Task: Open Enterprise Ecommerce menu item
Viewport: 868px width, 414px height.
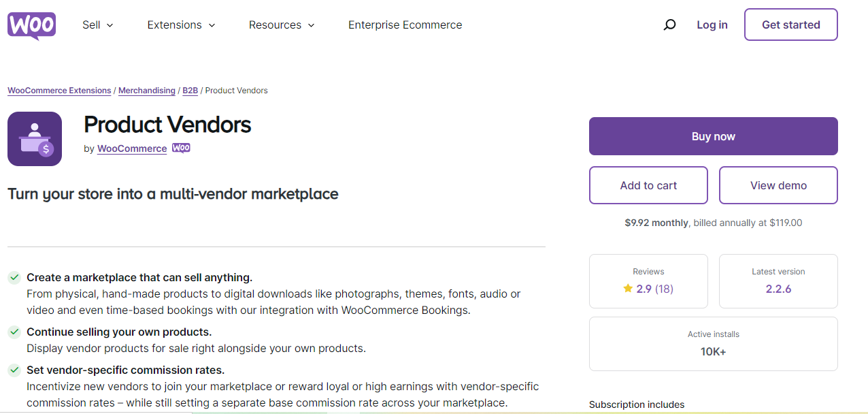Action: pyautogui.click(x=405, y=25)
